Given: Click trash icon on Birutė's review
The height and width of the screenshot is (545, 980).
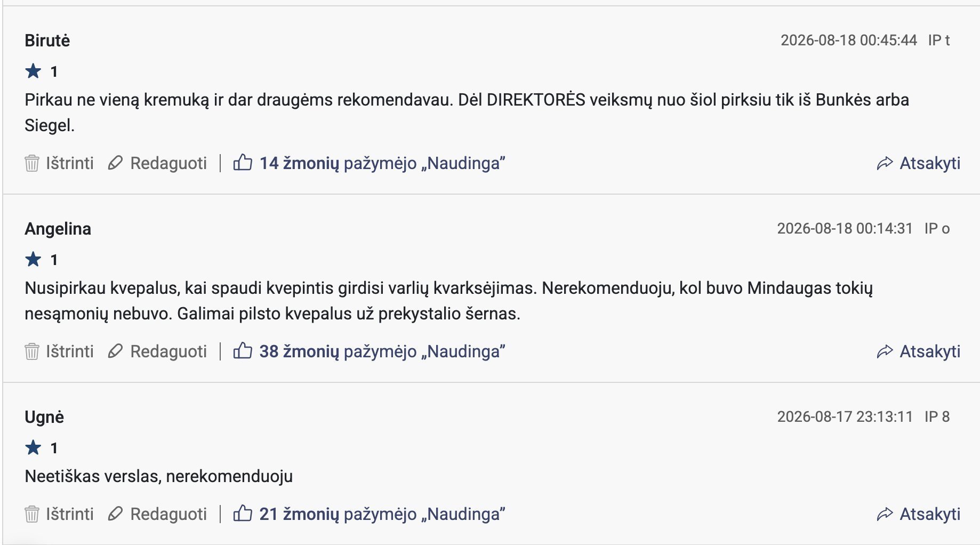Looking at the screenshot, I should (x=32, y=163).
